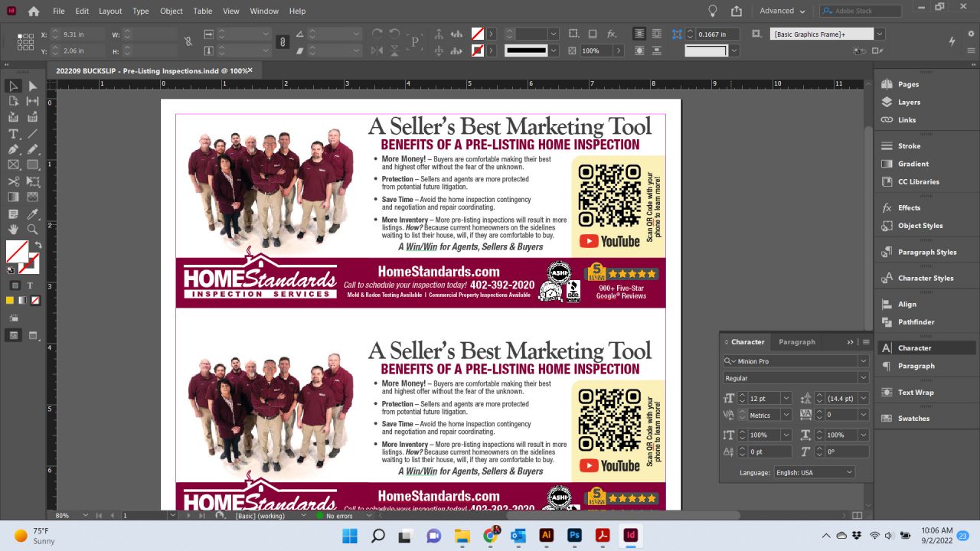Open the Swatches panel
This screenshot has height=551, width=980.
[913, 419]
